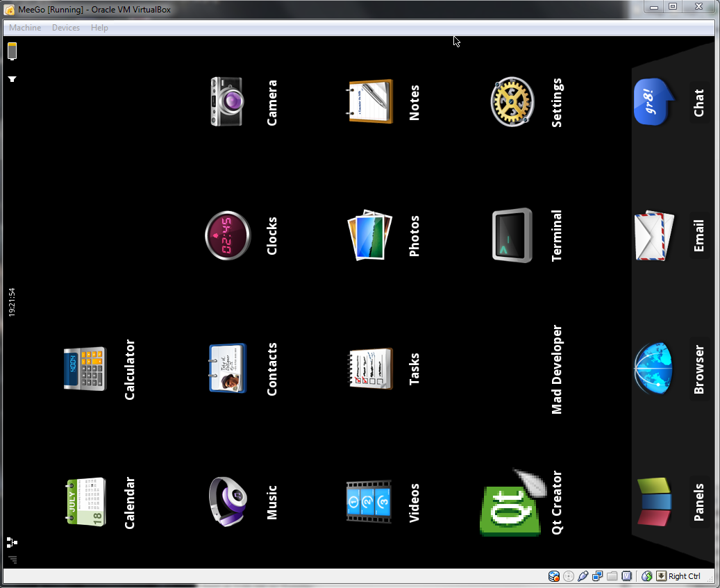
Task: Open the Machine menu
Action: point(25,28)
